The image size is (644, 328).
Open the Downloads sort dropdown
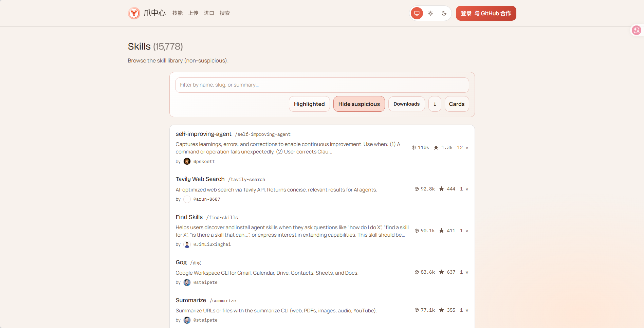coord(406,104)
